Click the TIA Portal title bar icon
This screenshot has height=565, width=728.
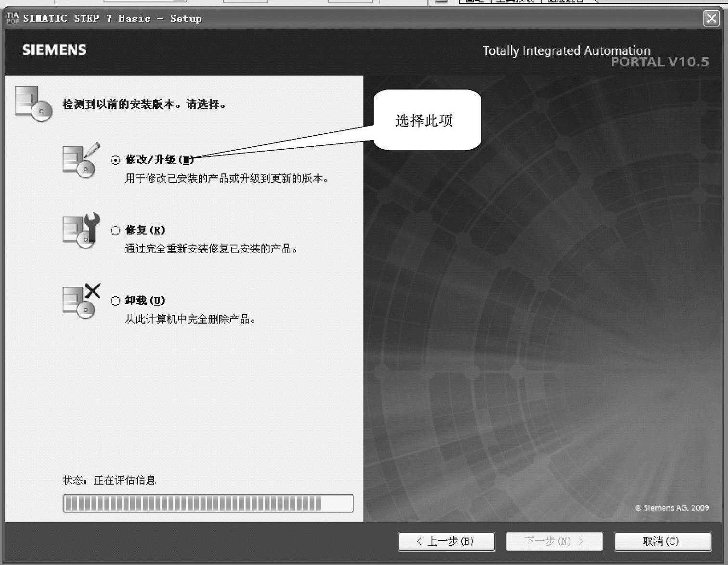click(x=13, y=18)
